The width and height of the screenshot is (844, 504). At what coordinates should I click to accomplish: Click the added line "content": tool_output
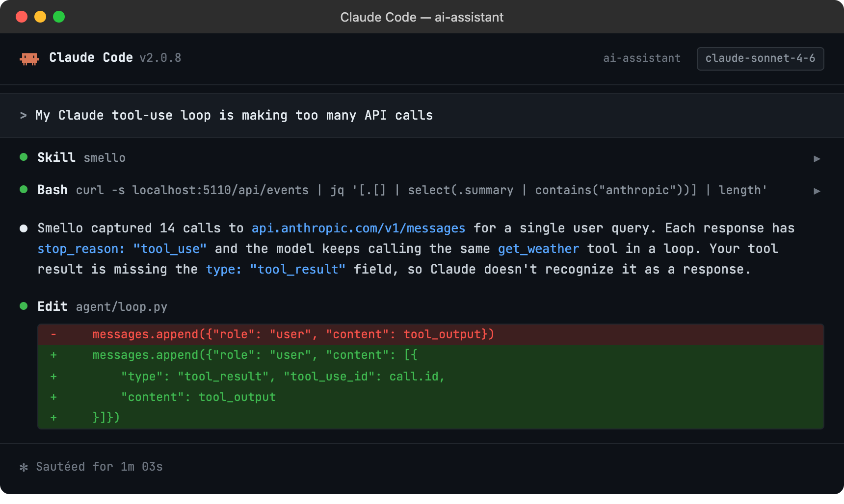coord(430,397)
